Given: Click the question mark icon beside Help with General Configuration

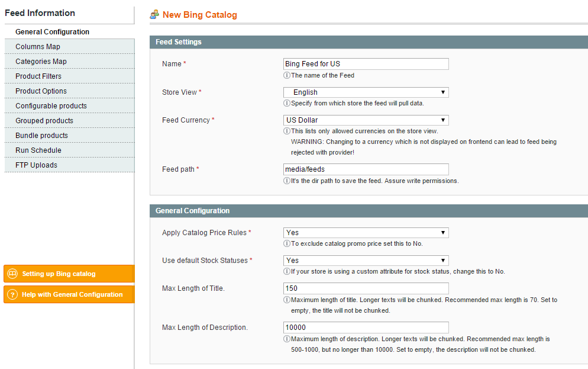Looking at the screenshot, I should 12,294.
